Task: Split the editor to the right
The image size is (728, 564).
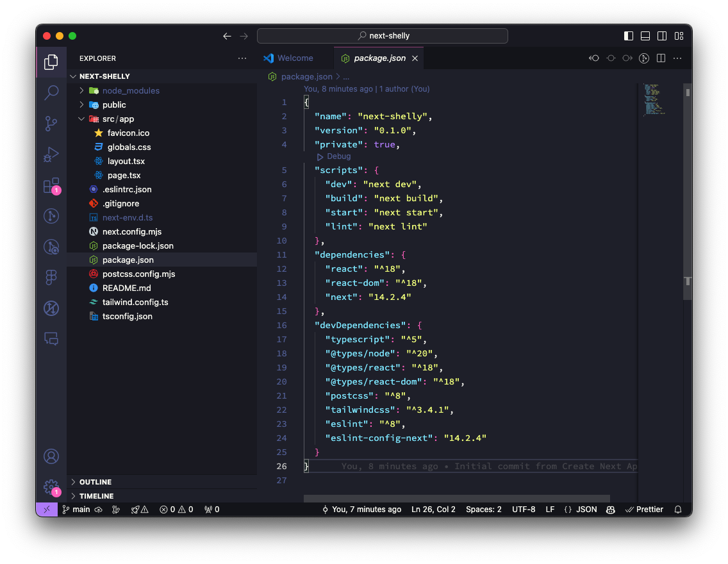Action: (661, 58)
